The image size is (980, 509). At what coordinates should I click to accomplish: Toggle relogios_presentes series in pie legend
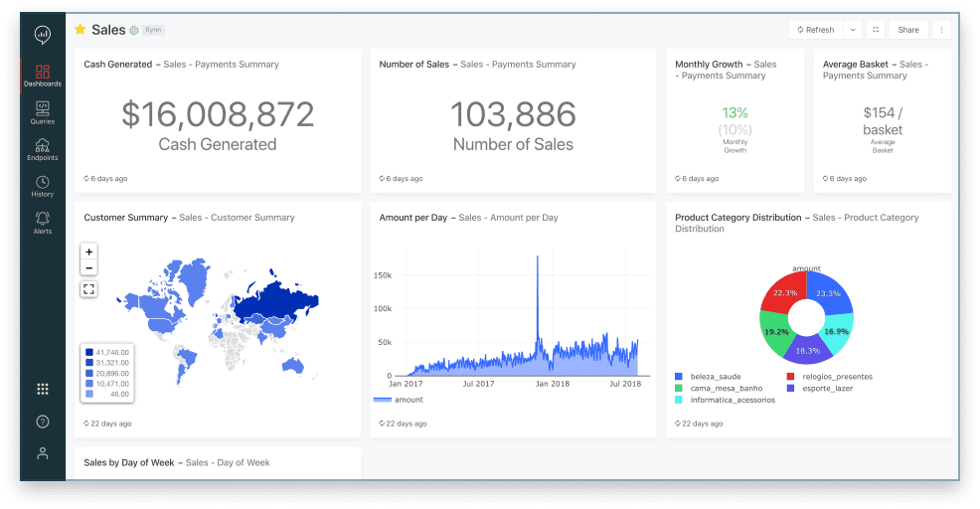[835, 377]
